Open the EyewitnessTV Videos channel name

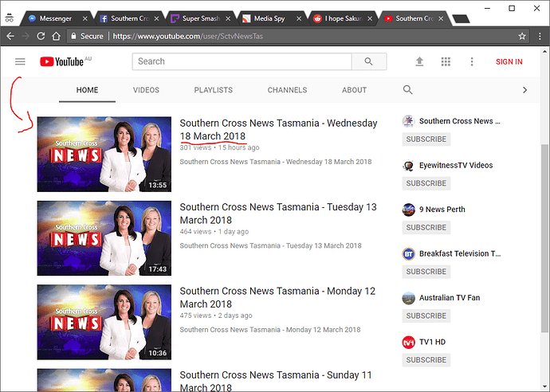(x=456, y=165)
